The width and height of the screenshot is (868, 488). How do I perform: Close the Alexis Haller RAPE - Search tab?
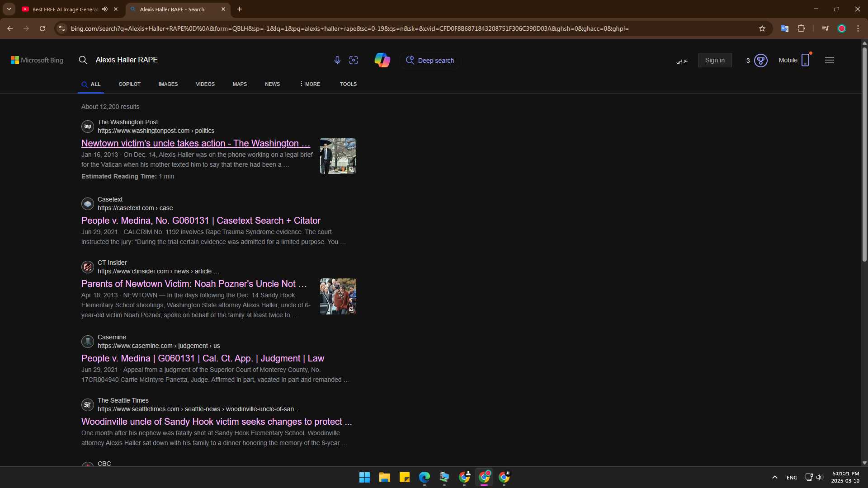[223, 9]
